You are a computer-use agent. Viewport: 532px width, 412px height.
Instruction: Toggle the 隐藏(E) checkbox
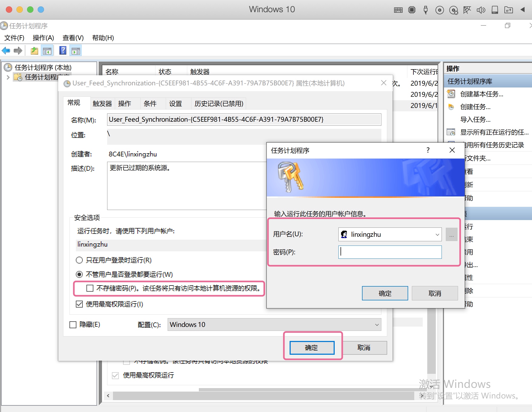pos(73,325)
